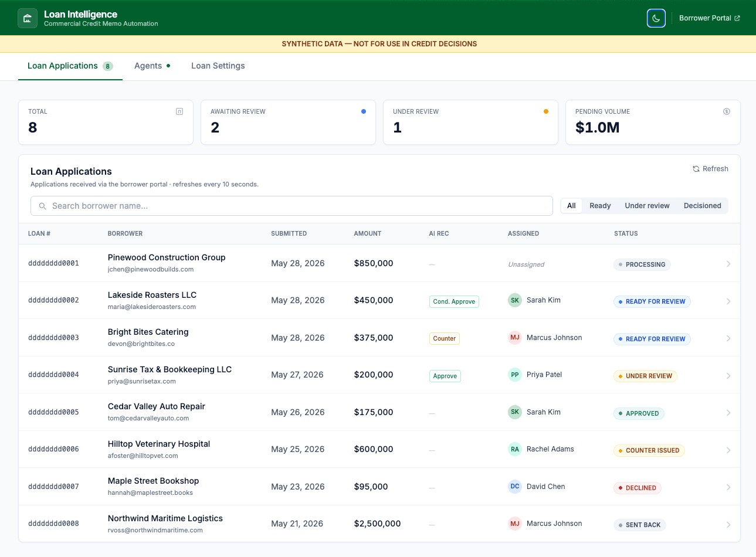The height and width of the screenshot is (557, 756).
Task: Click the Total card document icon
Action: (179, 111)
